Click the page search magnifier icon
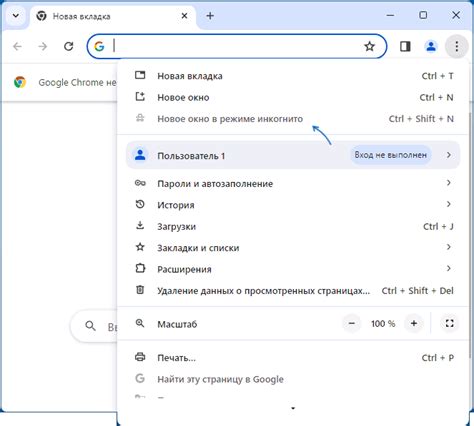 click(90, 326)
